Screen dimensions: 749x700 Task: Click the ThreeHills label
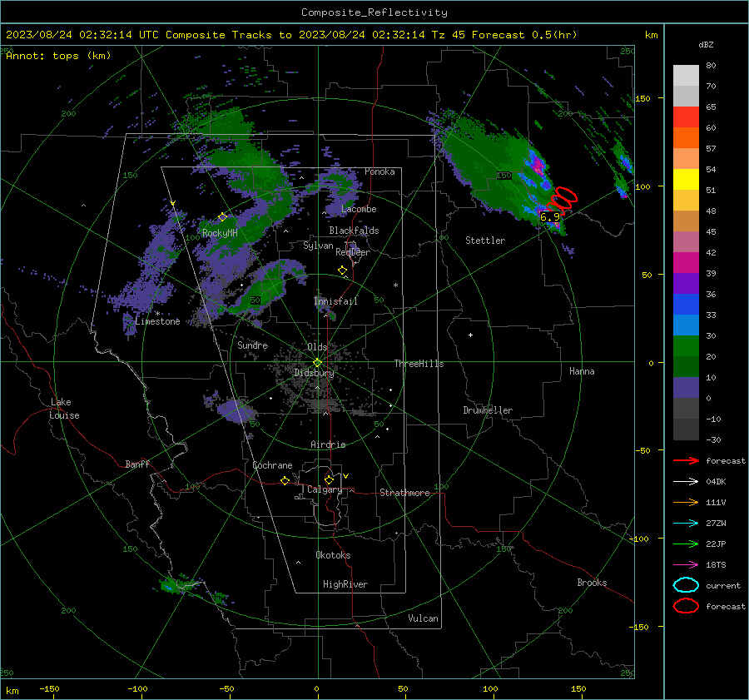419,364
